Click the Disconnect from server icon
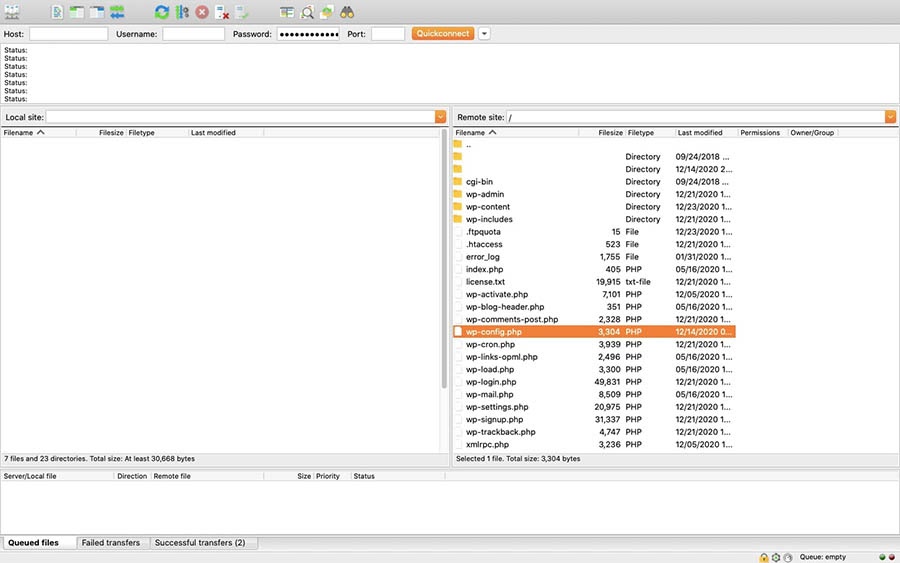 pyautogui.click(x=222, y=12)
